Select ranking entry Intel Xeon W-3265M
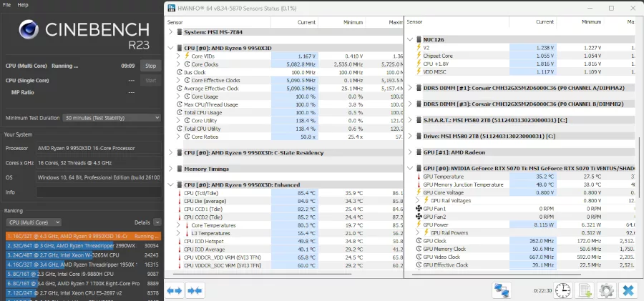Viewport: 644px width, 301px height. tap(83, 255)
